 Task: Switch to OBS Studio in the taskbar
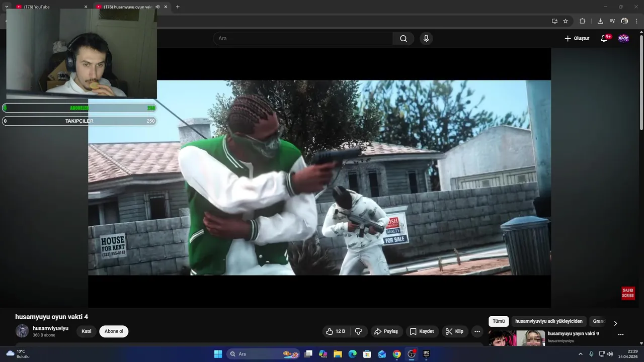click(412, 354)
